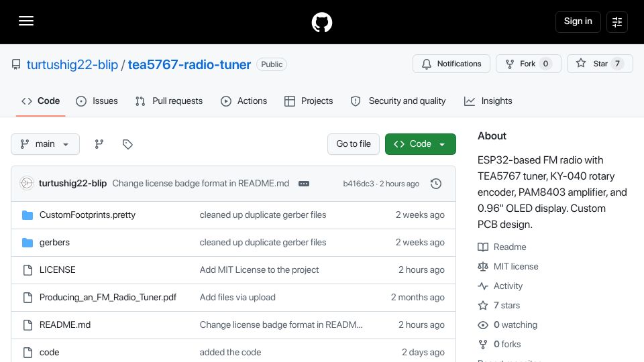Screen dimensions: 644x362
Task: Click the Public visibility badge
Action: tap(272, 64)
